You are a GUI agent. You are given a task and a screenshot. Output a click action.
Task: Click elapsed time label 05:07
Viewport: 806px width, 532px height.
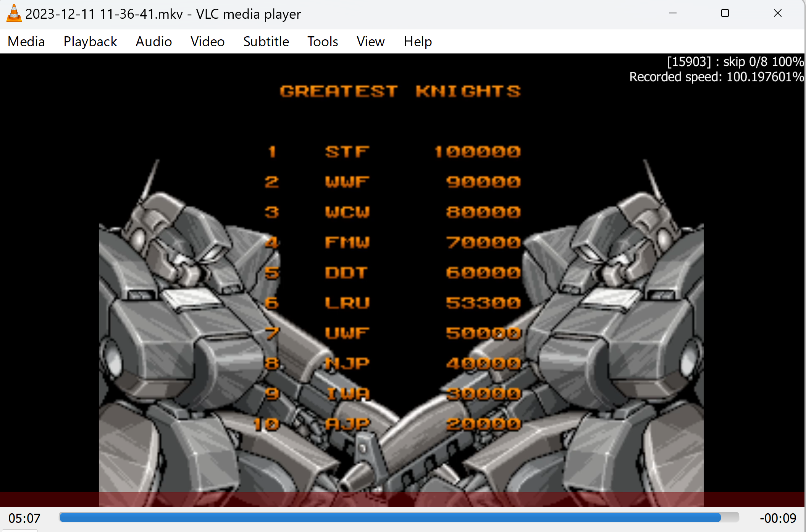pyautogui.click(x=24, y=518)
